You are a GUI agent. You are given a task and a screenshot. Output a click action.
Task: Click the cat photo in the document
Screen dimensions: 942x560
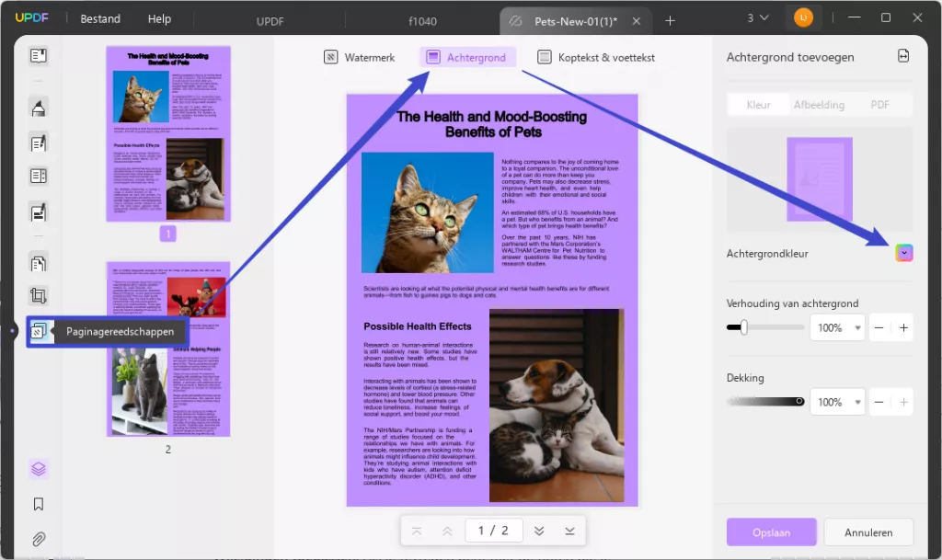(427, 212)
